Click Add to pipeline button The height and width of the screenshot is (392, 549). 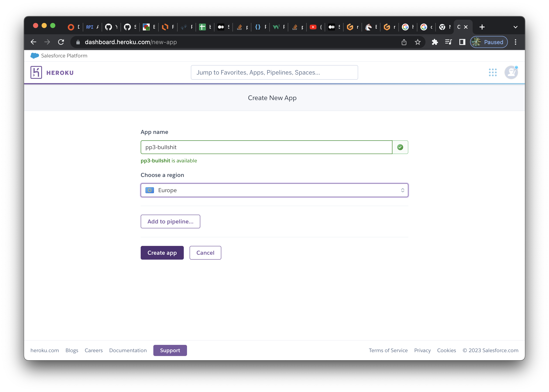(170, 221)
